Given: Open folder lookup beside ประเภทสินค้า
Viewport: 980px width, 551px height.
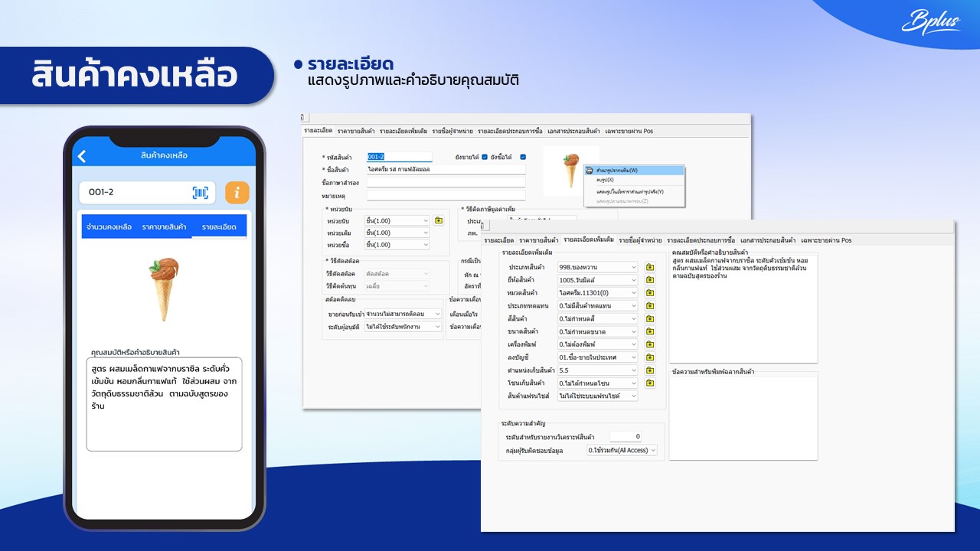Looking at the screenshot, I should pyautogui.click(x=650, y=267).
